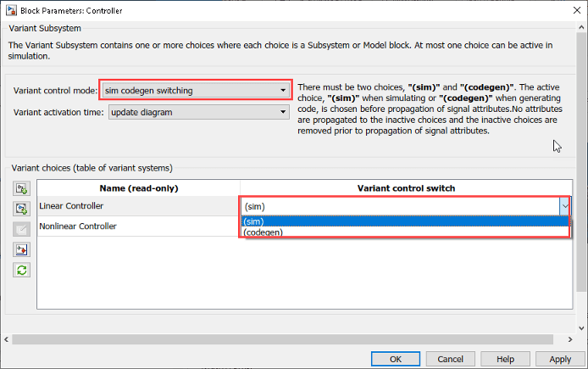Close the Block Parameters dialog
This screenshot has height=369, width=588.
click(x=577, y=10)
